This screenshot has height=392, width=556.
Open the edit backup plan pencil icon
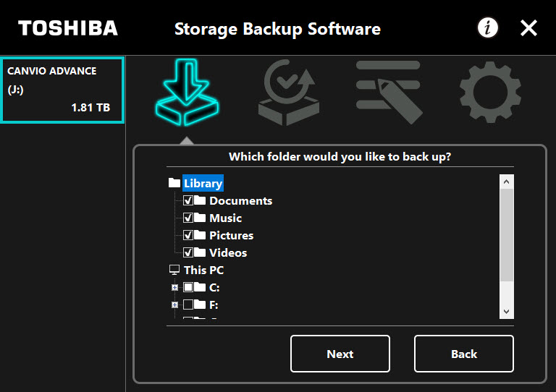(389, 92)
